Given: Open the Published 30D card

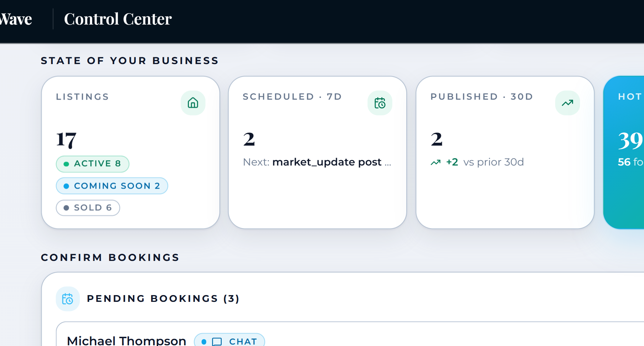Looking at the screenshot, I should pos(505,152).
